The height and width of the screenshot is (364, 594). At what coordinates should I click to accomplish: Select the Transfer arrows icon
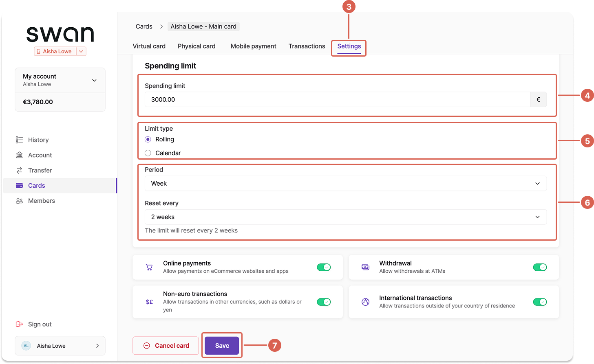19,170
